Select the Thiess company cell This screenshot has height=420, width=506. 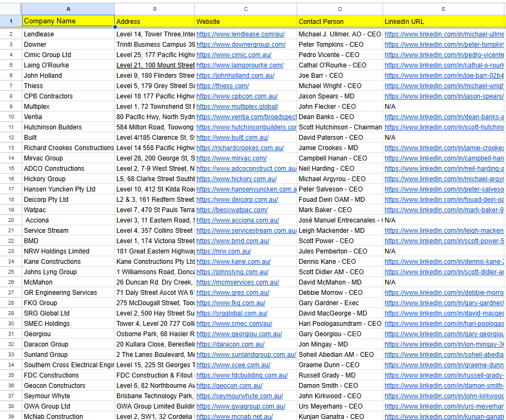point(68,86)
